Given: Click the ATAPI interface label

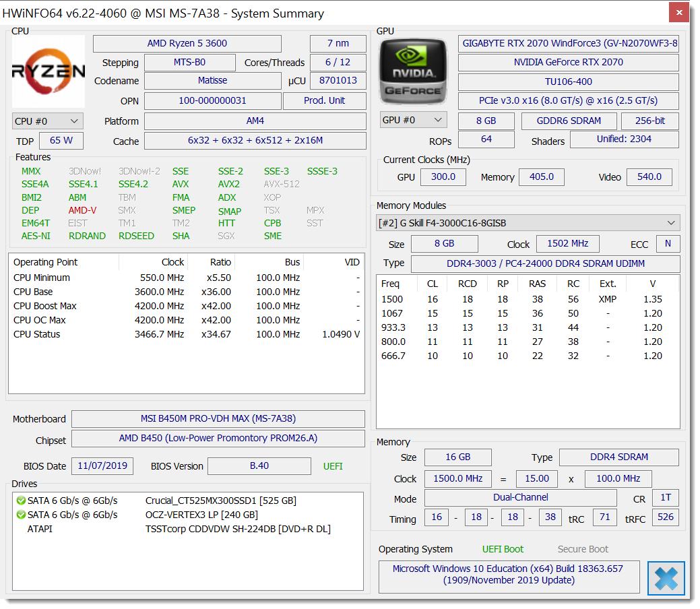Looking at the screenshot, I should [40, 530].
